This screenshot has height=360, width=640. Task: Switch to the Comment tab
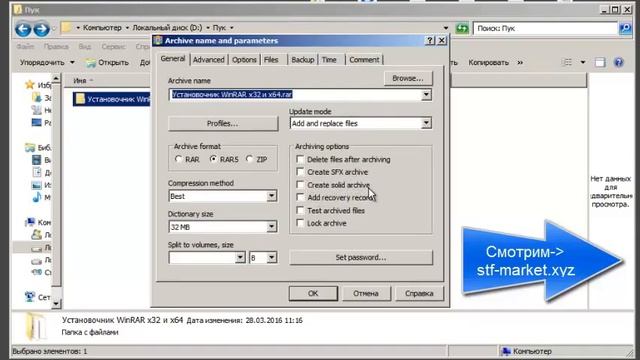[x=364, y=60]
